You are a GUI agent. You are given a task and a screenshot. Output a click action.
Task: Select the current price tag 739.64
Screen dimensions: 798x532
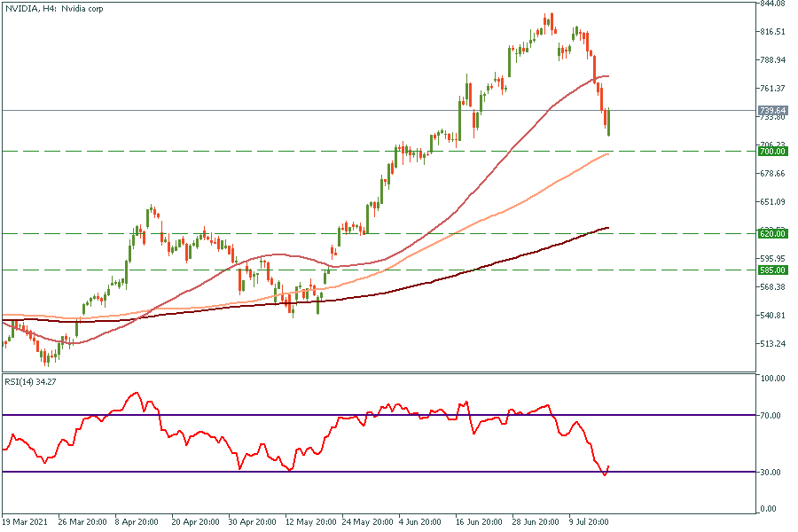773,111
